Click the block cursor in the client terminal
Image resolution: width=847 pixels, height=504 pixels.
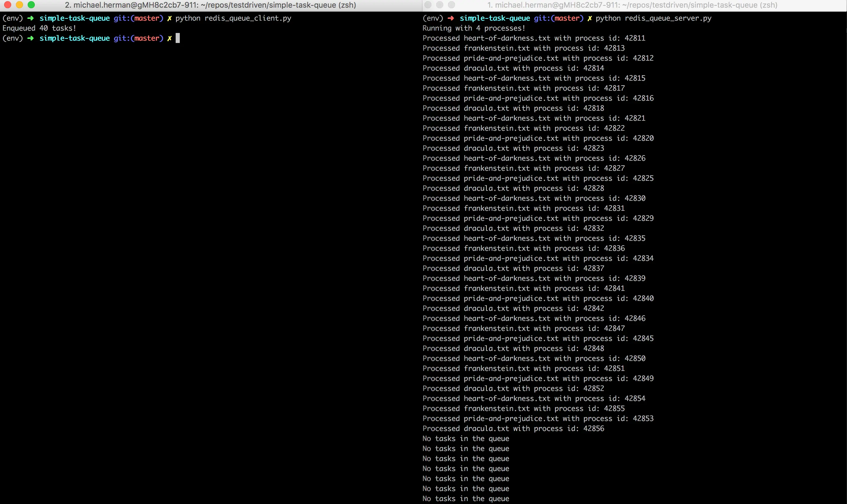coord(177,38)
